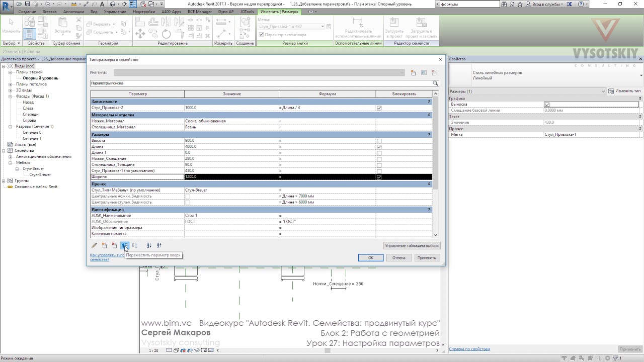Collapse the Зависимости parameter group
Viewport: 644px width, 362px height.
(x=429, y=102)
